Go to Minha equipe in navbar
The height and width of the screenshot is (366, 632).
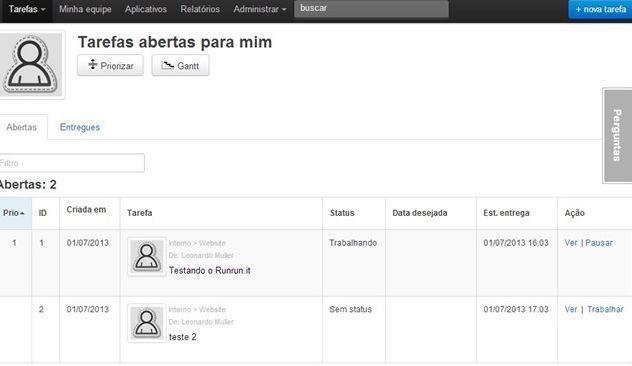[x=85, y=9]
